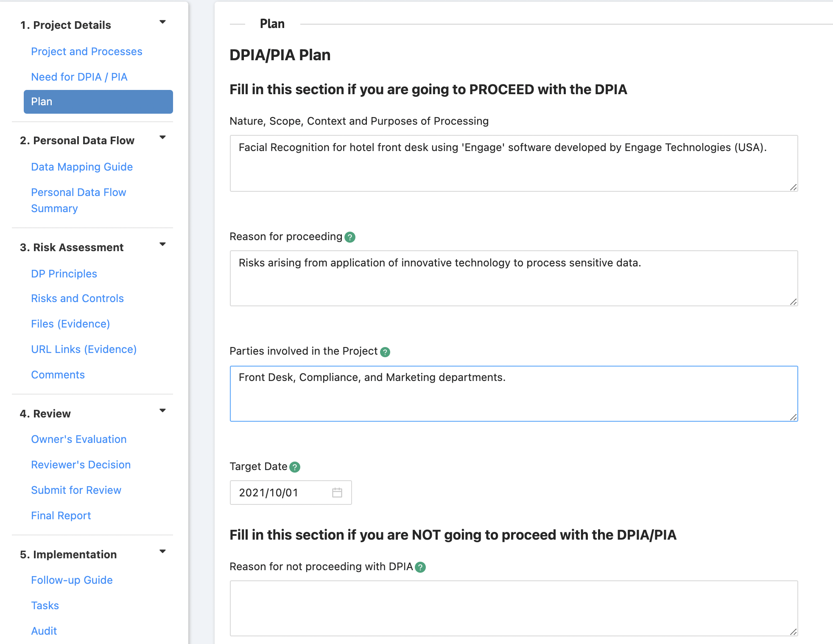Focus the Reason for not proceeding textarea
This screenshot has width=833, height=644.
(513, 608)
